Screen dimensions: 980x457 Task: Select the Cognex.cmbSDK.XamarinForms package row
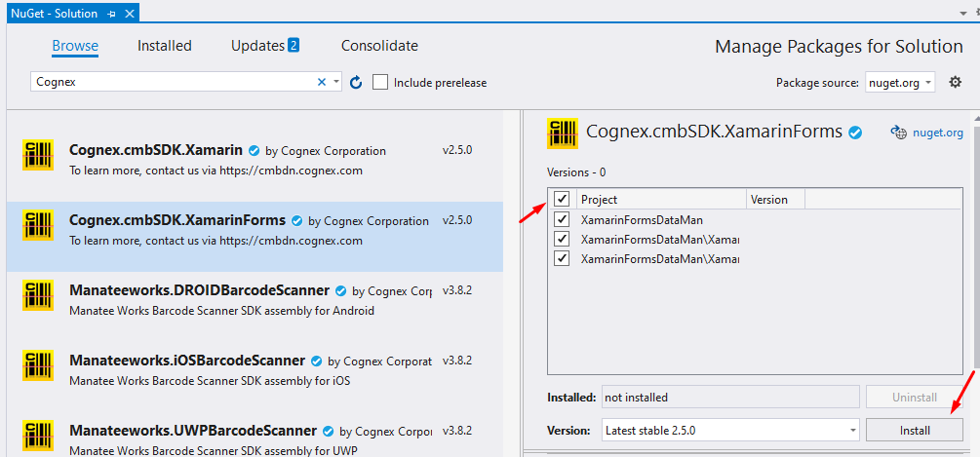point(255,230)
